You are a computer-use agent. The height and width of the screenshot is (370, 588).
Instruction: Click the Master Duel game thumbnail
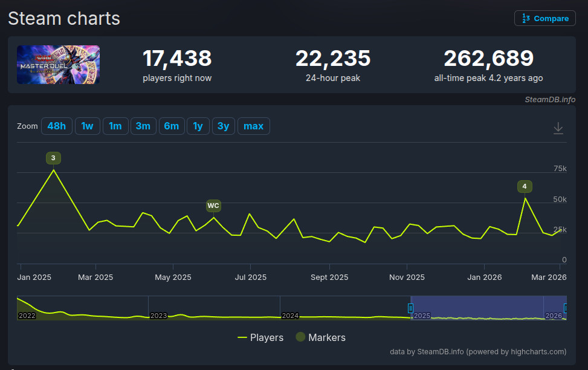(x=58, y=65)
